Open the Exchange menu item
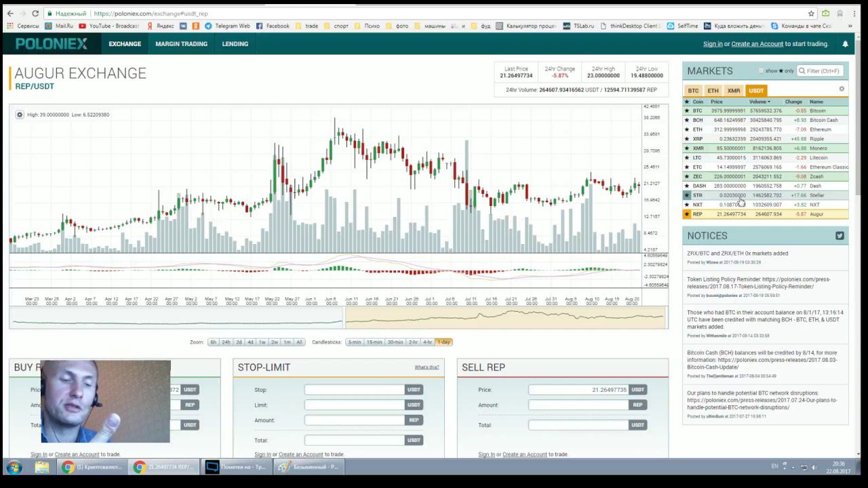 (x=125, y=44)
